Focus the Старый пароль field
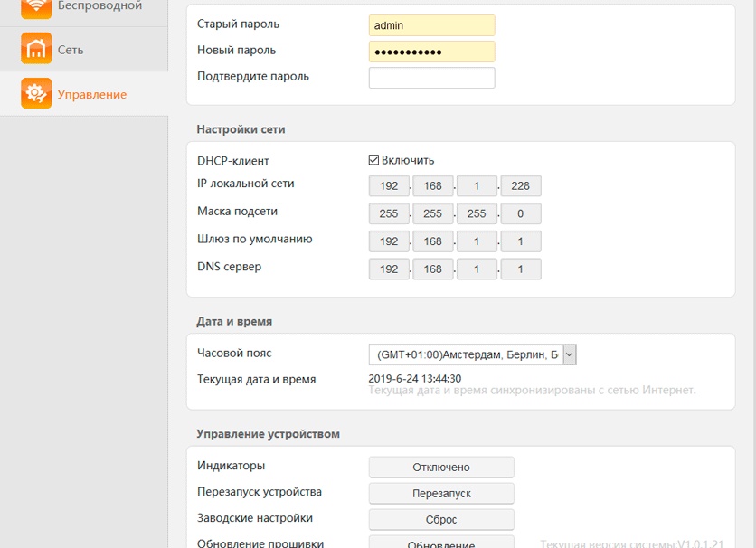This screenshot has width=756, height=548. [x=432, y=25]
